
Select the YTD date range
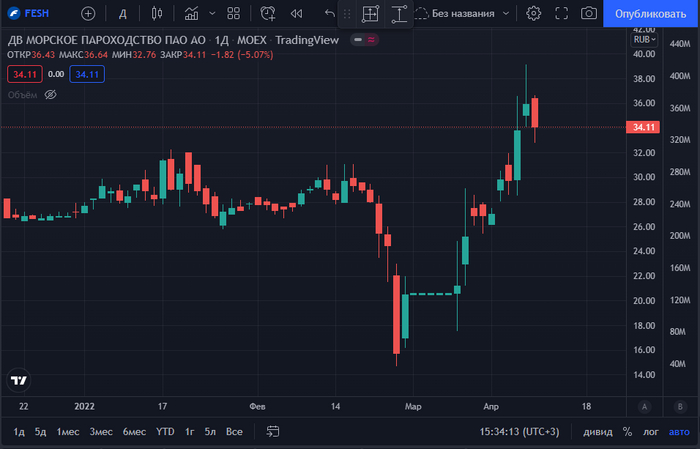click(x=164, y=432)
